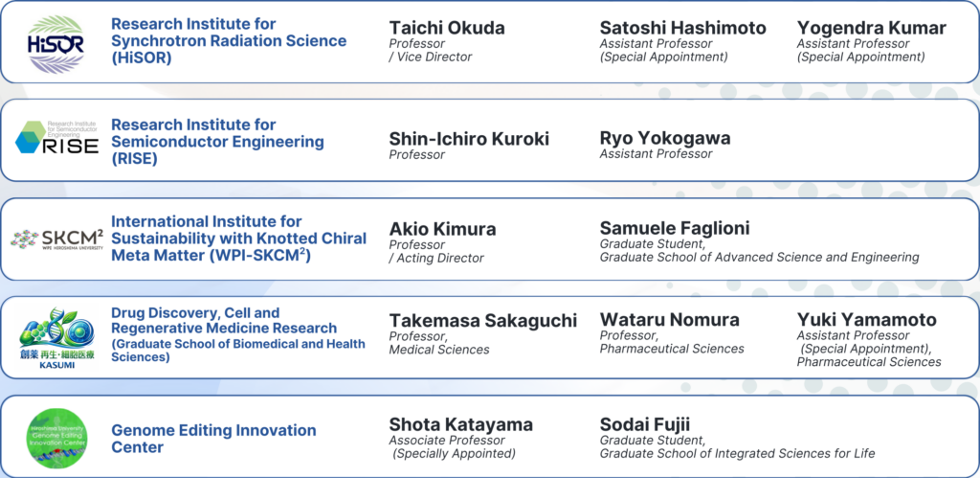Click the HiSOR institute logo

pyautogui.click(x=56, y=45)
